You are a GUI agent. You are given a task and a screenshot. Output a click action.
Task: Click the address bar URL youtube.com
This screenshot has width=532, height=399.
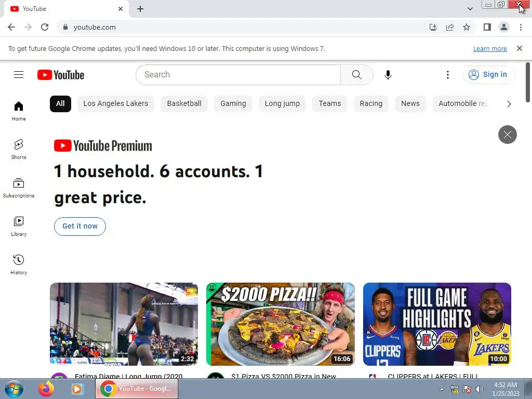pyautogui.click(x=95, y=27)
